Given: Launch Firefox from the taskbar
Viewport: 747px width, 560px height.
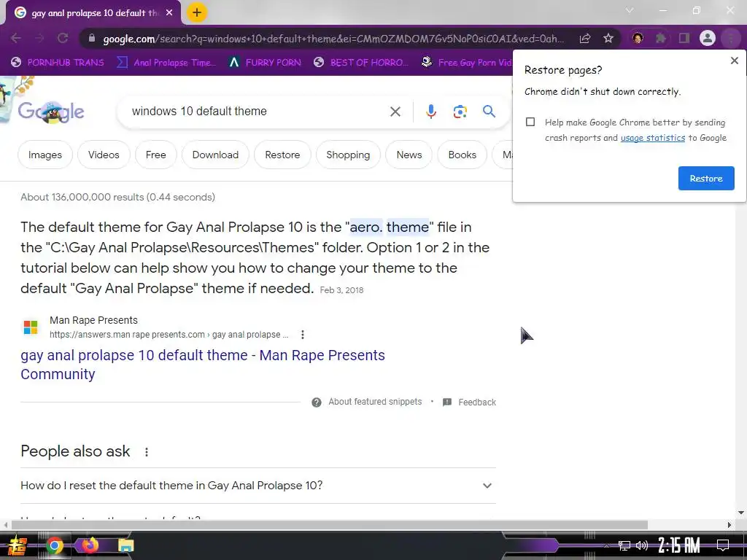Looking at the screenshot, I should (x=90, y=545).
